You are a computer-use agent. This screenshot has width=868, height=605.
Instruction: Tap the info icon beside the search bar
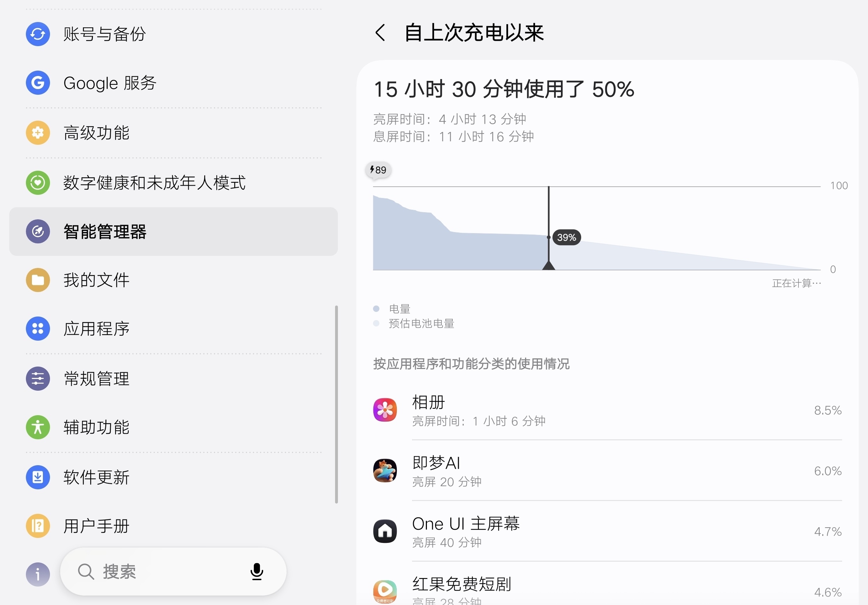coord(38,574)
